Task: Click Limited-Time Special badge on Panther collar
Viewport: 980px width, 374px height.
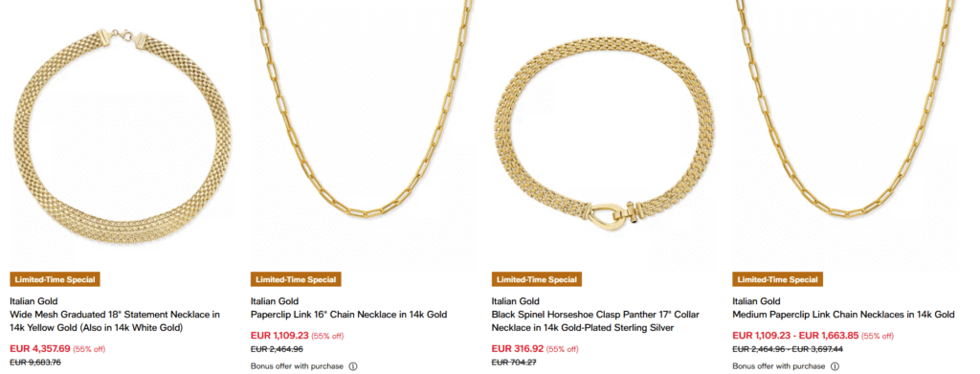Action: (538, 279)
